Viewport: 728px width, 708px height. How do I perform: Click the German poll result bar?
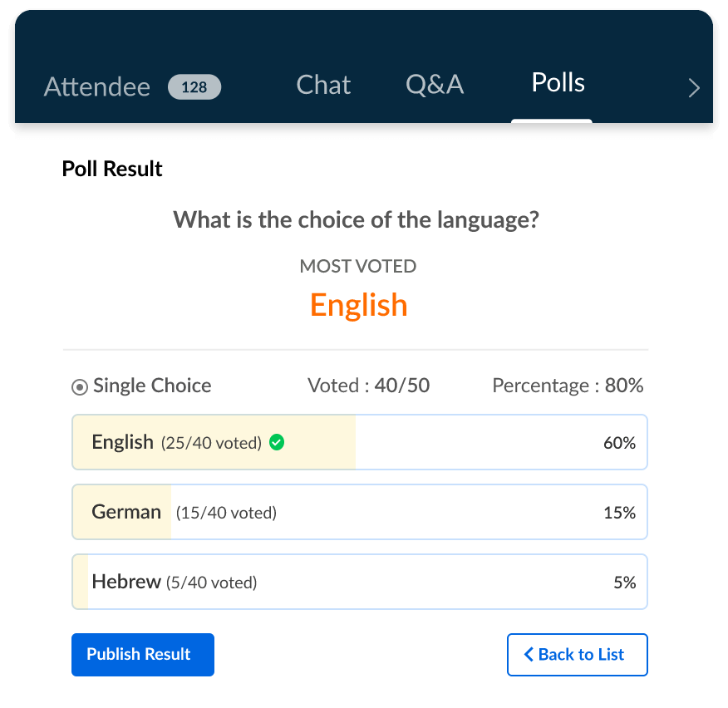point(359,513)
